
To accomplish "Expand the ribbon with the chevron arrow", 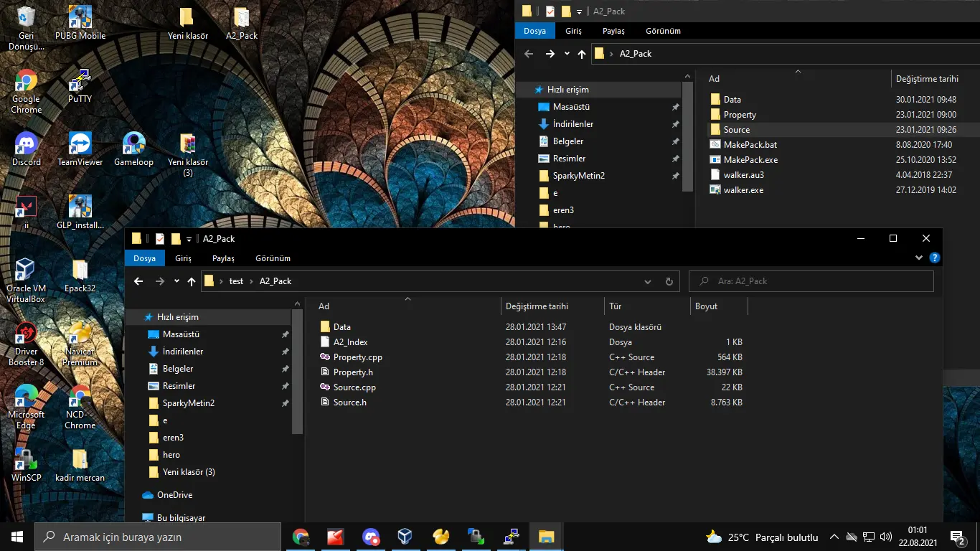I will pos(919,258).
